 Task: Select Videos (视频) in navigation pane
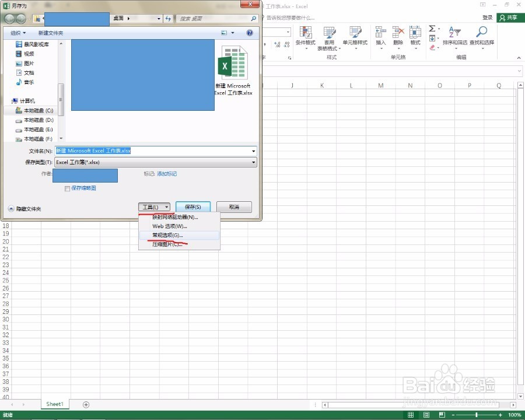(25, 54)
